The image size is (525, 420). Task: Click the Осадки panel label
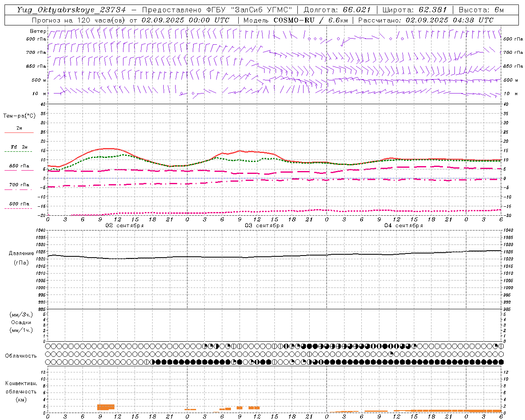click(x=21, y=322)
